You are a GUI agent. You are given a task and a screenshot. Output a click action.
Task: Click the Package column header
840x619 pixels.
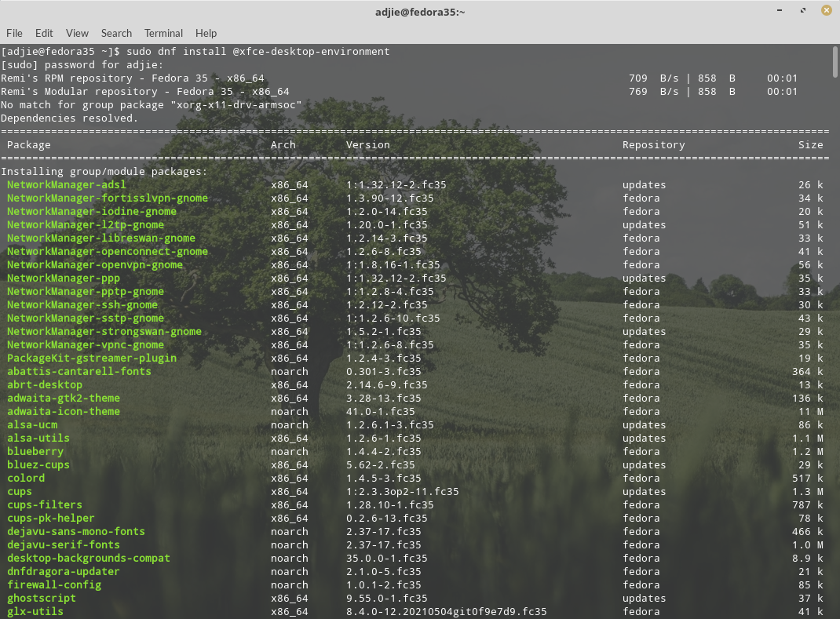coord(28,144)
